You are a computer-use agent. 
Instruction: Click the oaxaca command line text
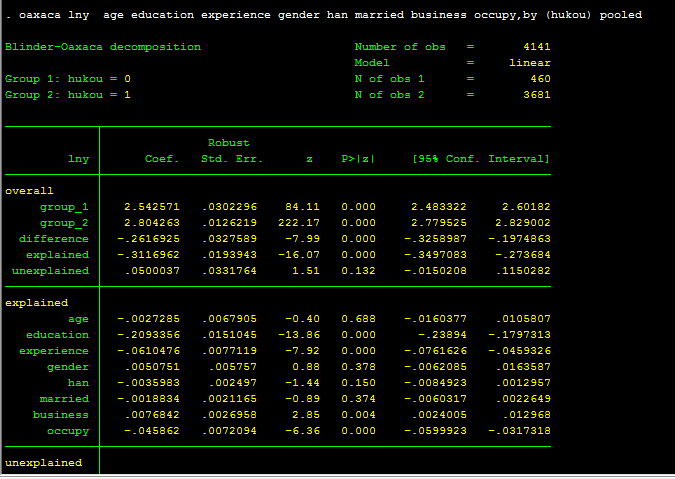tap(324, 15)
